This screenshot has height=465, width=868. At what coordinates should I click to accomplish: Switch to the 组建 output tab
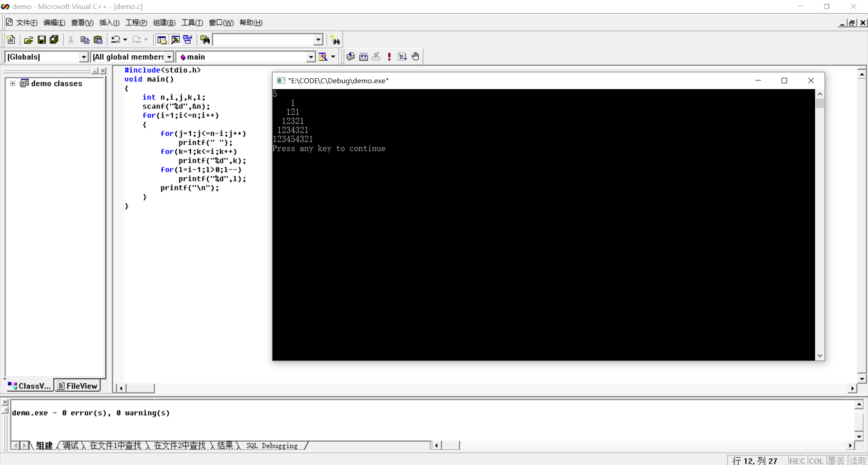tap(44, 446)
